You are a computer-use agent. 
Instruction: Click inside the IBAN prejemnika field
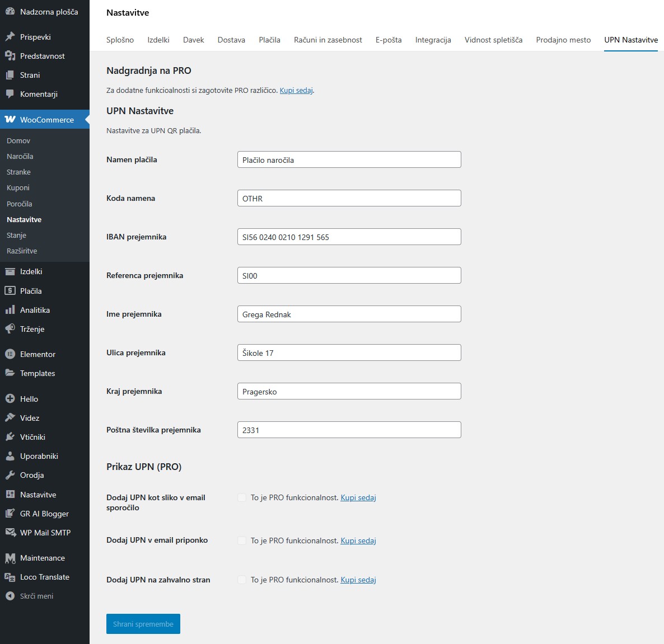pos(349,236)
